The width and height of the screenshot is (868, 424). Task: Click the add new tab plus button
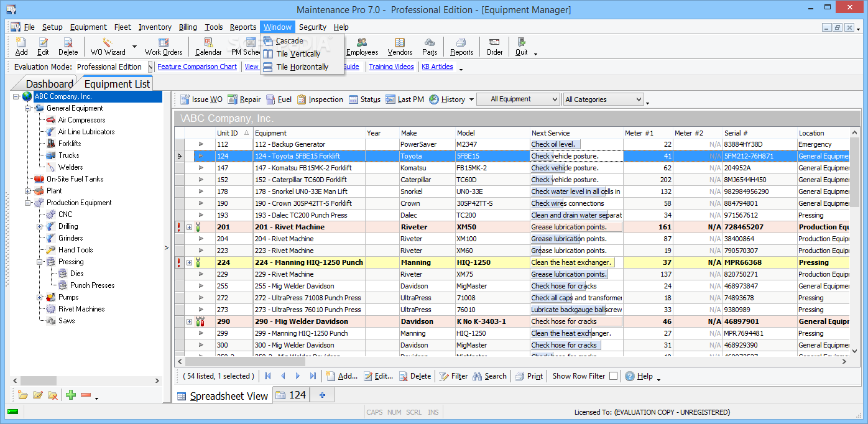pyautogui.click(x=322, y=395)
